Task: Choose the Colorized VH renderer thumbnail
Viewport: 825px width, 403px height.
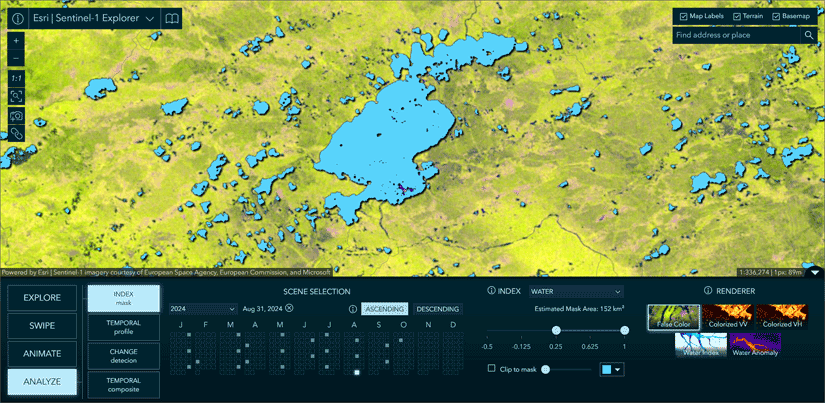Action: point(781,317)
